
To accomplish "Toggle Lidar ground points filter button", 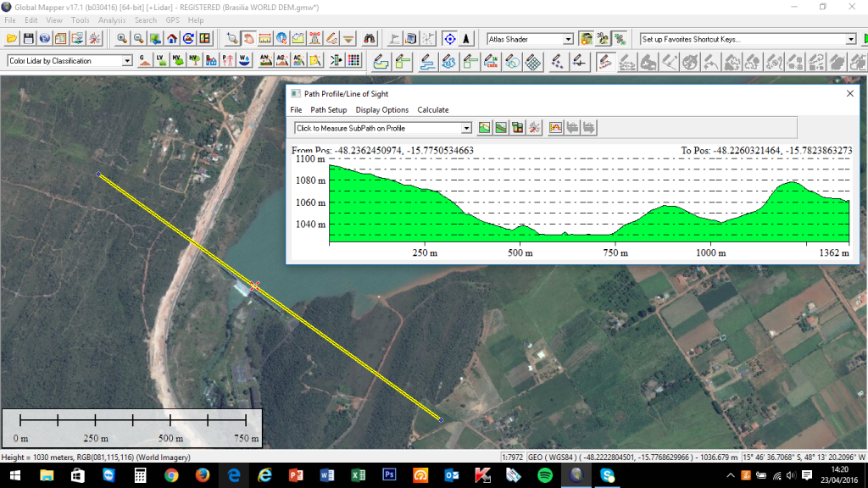I will pyautogui.click(x=143, y=61).
